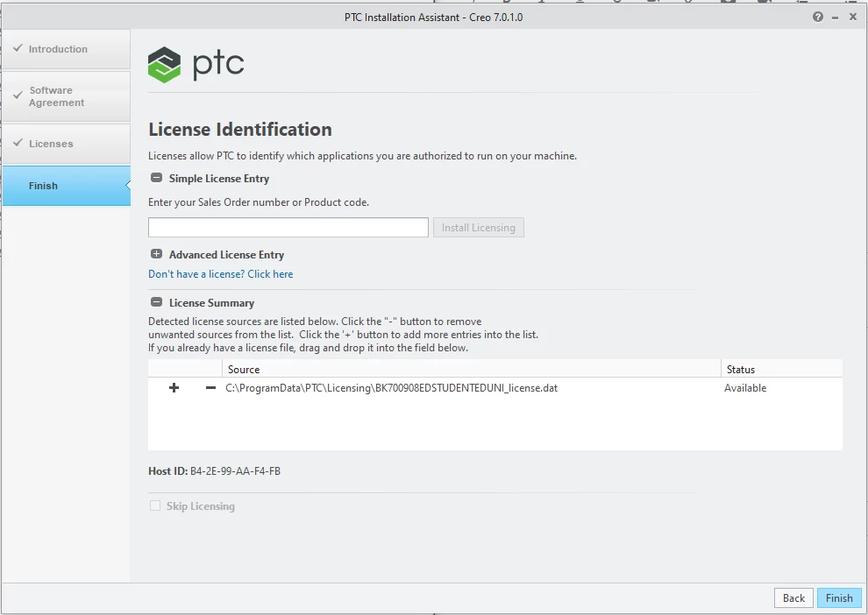Select the BK700908EDSTUDENTEDUNI_license.dat source row

click(x=494, y=388)
